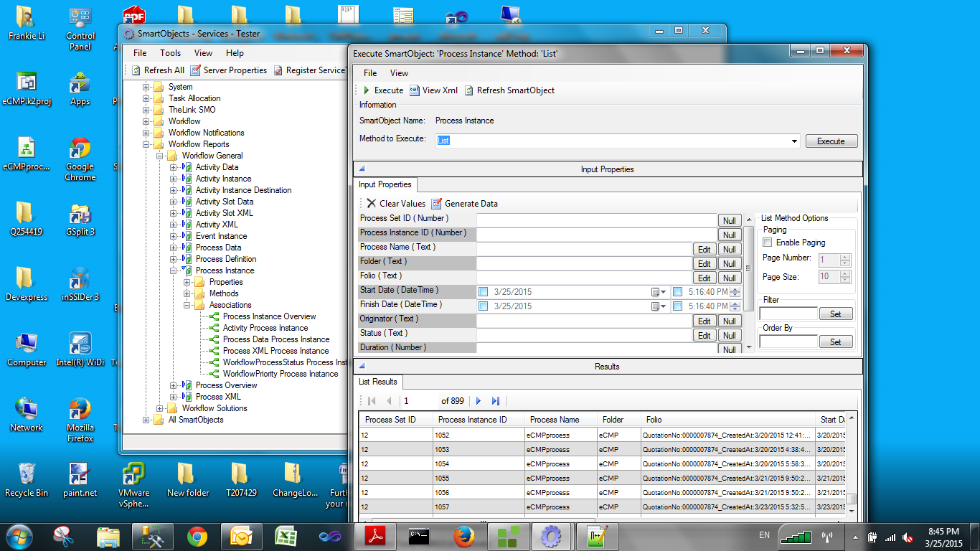Select the WorkflowPriority Process Instance association

[x=281, y=374]
